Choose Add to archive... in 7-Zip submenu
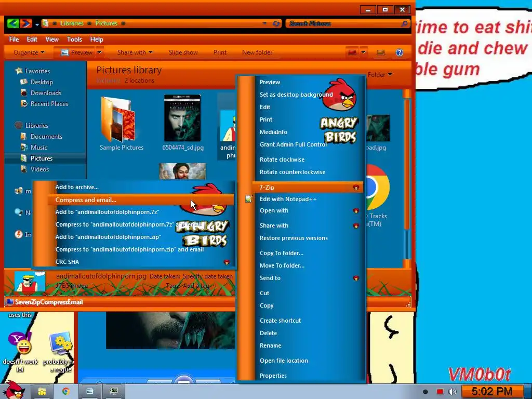This screenshot has height=399, width=532. (77, 187)
